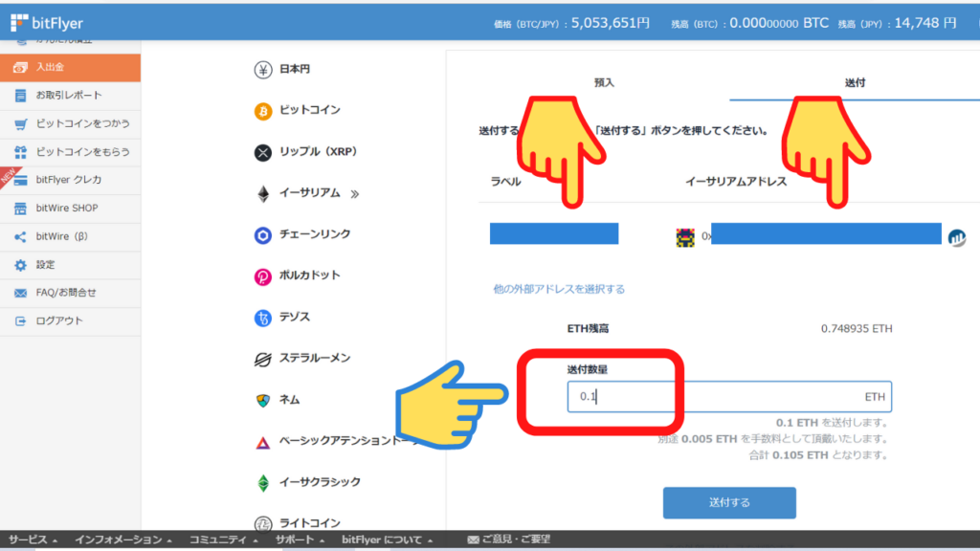Click 他の外部アドレスを選択する link
The width and height of the screenshot is (980, 551).
559,289
